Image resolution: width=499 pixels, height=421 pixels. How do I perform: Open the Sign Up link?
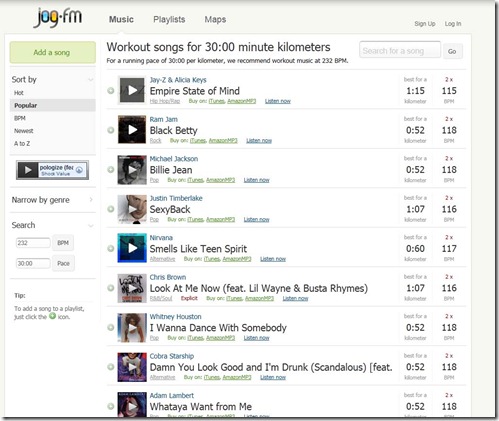(425, 24)
